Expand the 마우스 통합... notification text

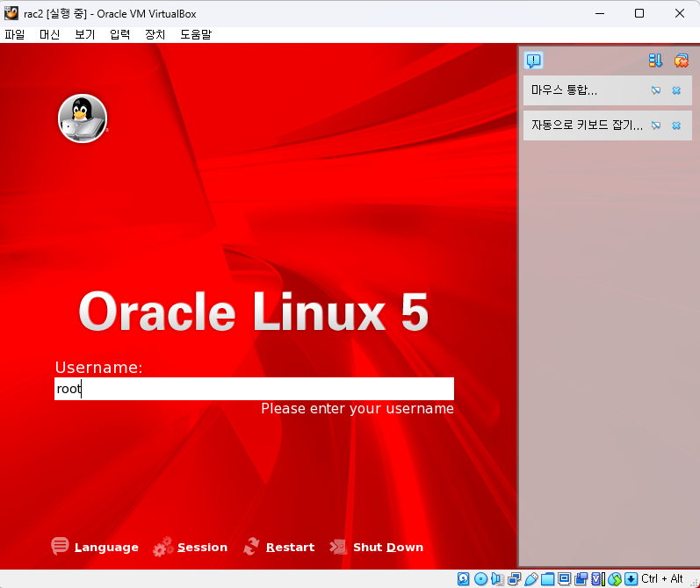(564, 90)
